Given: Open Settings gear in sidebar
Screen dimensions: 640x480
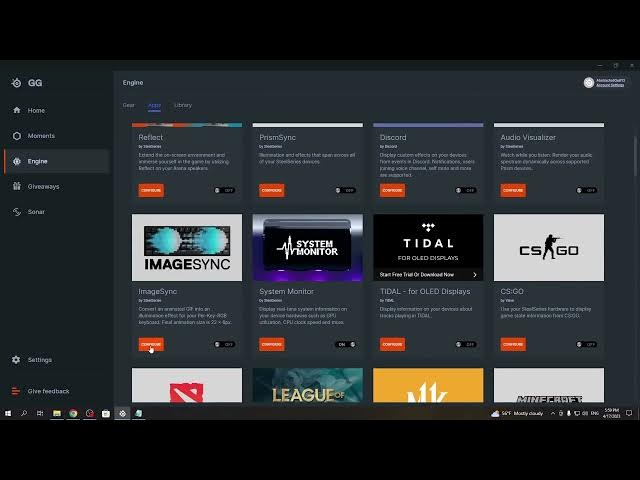Looking at the screenshot, I should point(16,360).
